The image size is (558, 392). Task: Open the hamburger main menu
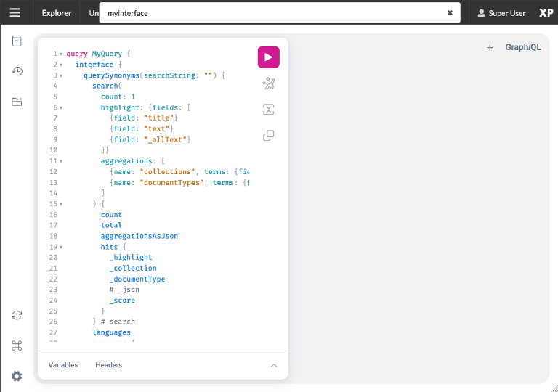pos(15,13)
